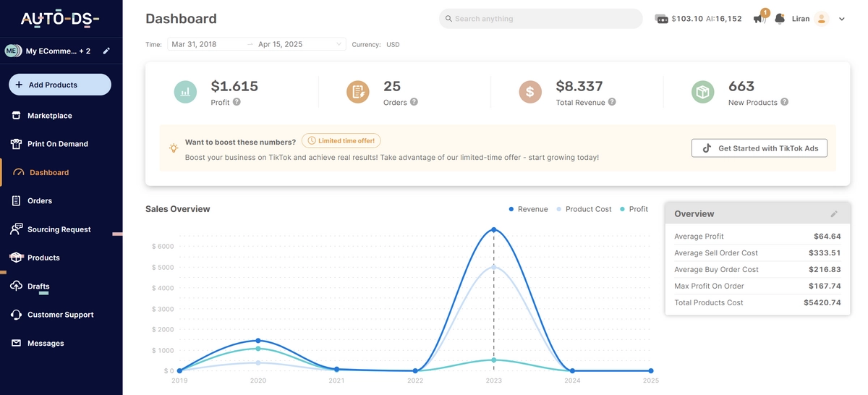Select Dashboard in the sidebar

[49, 173]
